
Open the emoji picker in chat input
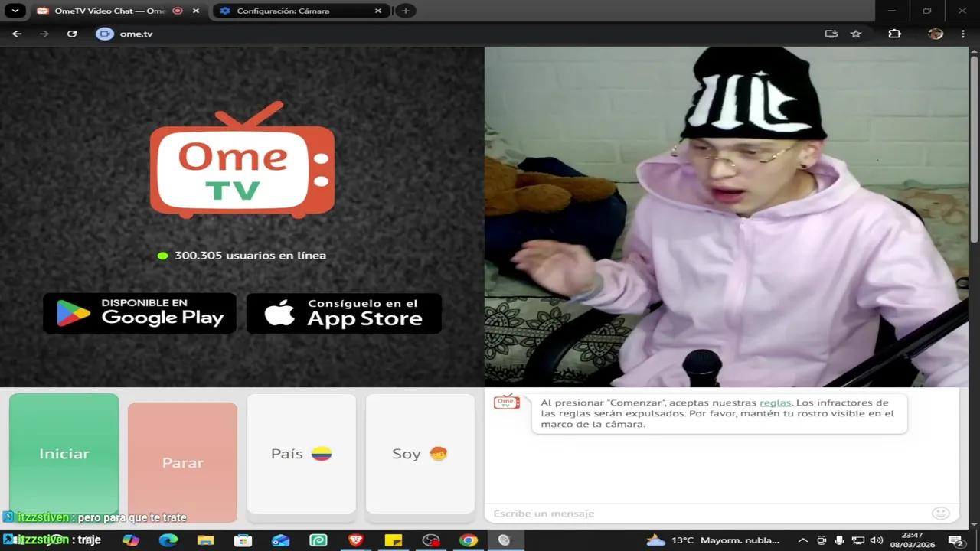coord(940,513)
